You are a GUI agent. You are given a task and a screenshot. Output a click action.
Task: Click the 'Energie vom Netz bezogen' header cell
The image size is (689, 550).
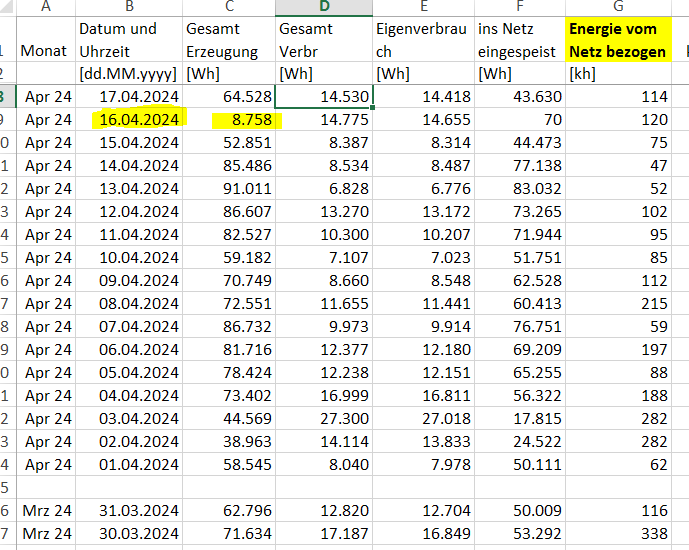tap(618, 40)
